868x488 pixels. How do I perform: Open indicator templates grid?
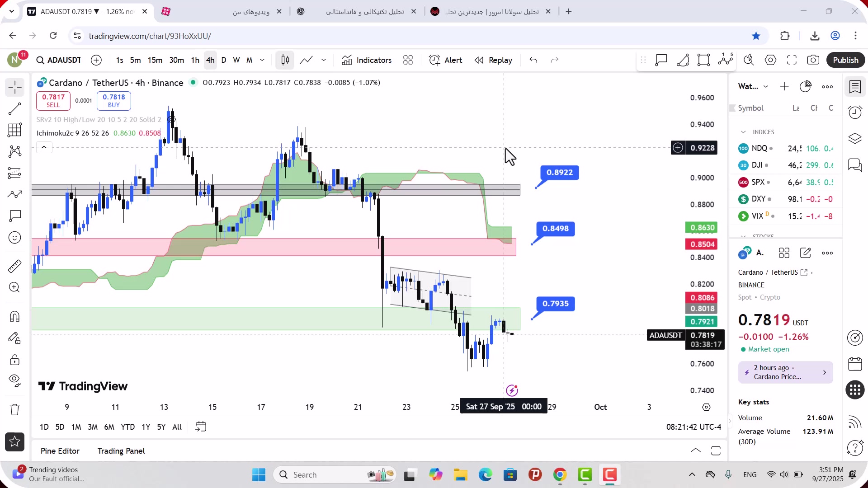click(x=408, y=60)
